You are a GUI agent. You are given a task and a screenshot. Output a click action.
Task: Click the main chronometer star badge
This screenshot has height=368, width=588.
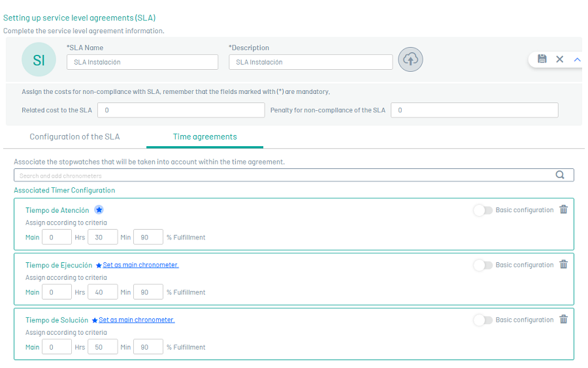[99, 210]
